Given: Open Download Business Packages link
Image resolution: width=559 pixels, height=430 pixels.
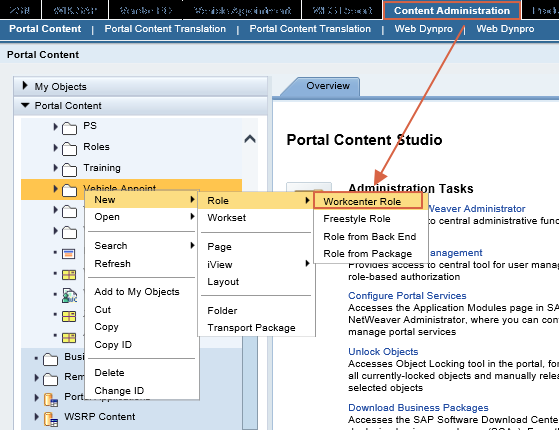Looking at the screenshot, I should (418, 408).
